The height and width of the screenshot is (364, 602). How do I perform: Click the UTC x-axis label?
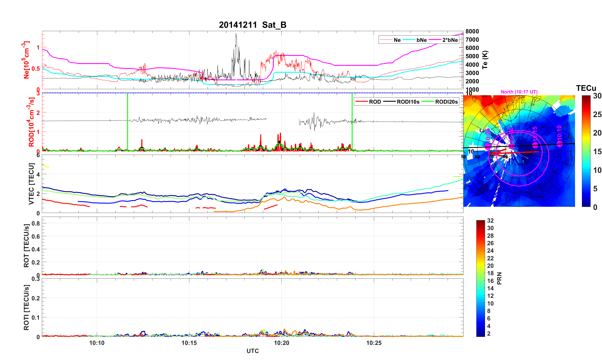[253, 351]
